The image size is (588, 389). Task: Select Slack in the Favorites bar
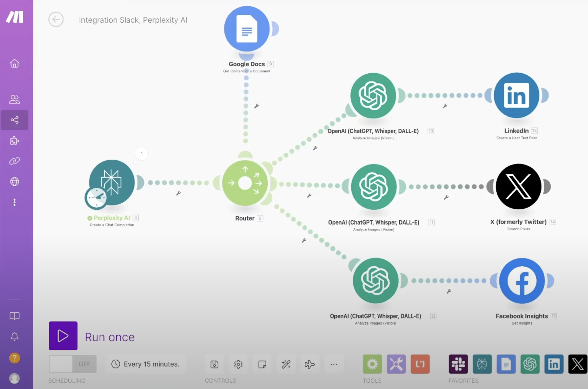tap(458, 364)
